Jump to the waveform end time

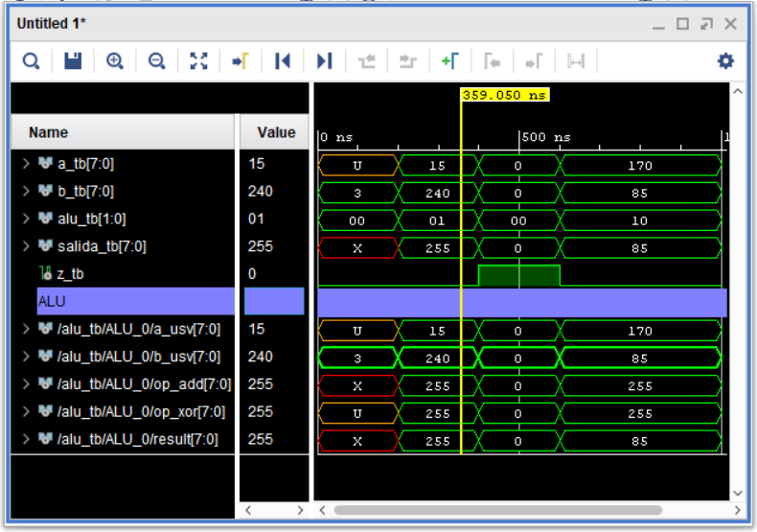(x=324, y=61)
